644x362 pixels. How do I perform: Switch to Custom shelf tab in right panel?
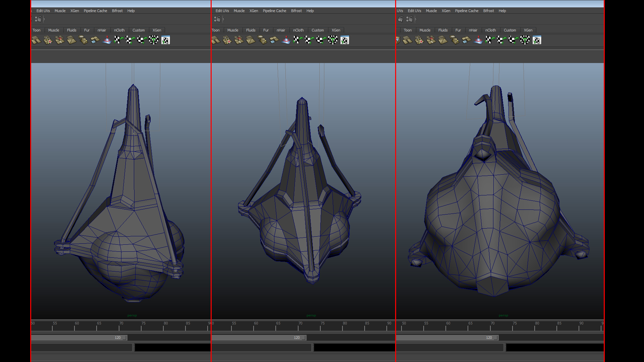click(510, 30)
